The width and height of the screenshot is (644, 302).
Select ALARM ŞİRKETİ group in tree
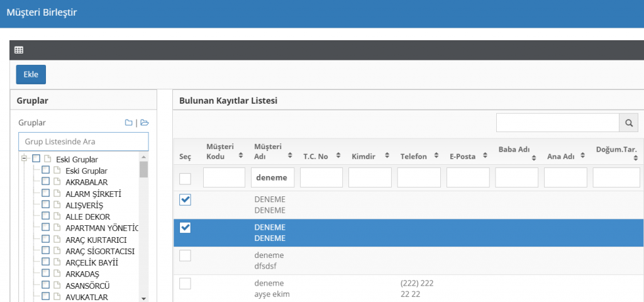(x=93, y=194)
